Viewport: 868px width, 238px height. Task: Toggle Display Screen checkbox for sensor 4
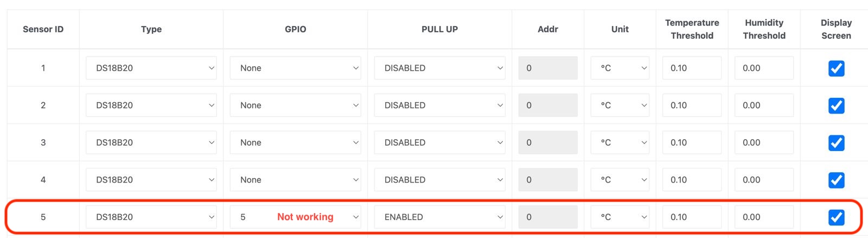[836, 180]
